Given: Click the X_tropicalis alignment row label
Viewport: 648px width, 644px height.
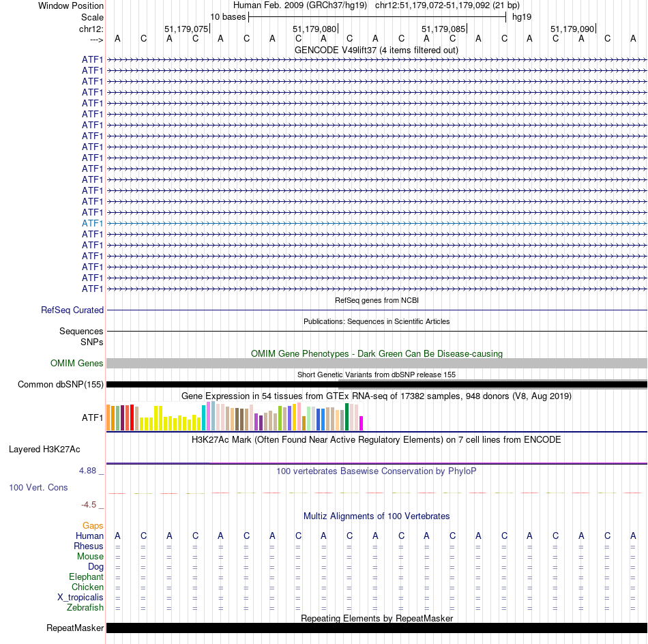Looking at the screenshot, I should point(80,598).
